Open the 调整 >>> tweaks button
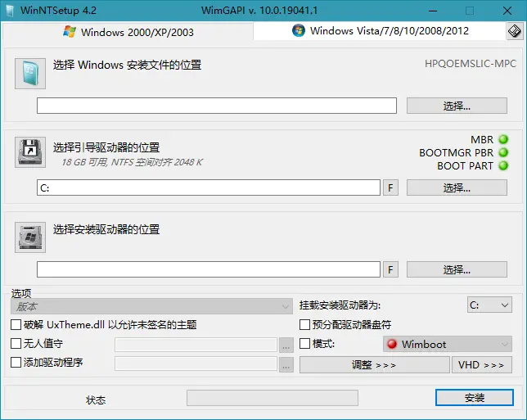The width and height of the screenshot is (527, 420). (x=375, y=365)
